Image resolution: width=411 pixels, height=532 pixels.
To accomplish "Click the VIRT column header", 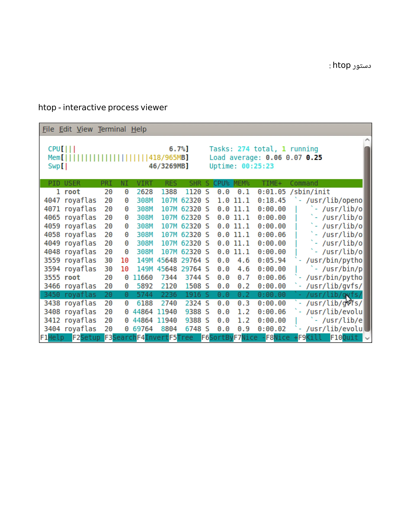I will pyautogui.click(x=145, y=183).
